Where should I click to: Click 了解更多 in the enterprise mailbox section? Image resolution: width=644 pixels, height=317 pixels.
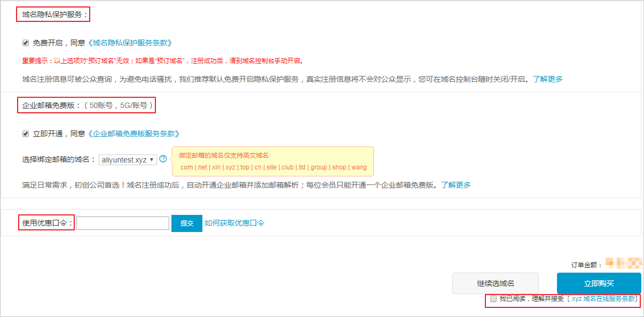click(457, 184)
